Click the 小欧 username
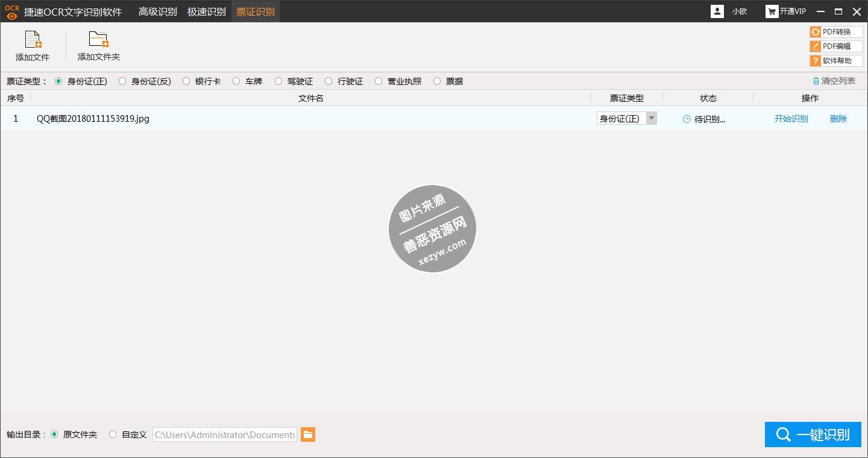Viewport: 868px width, 458px height. pos(740,11)
